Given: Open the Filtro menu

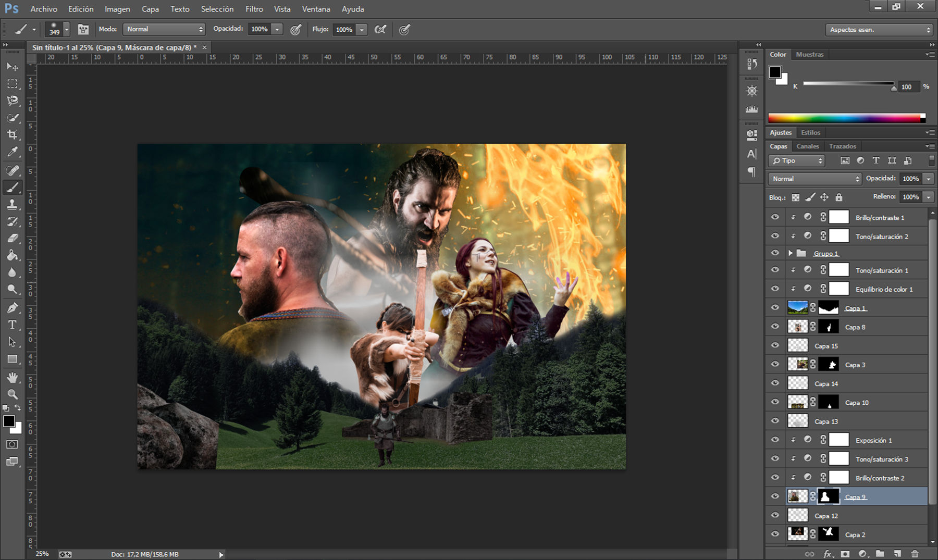Looking at the screenshot, I should click(254, 9).
